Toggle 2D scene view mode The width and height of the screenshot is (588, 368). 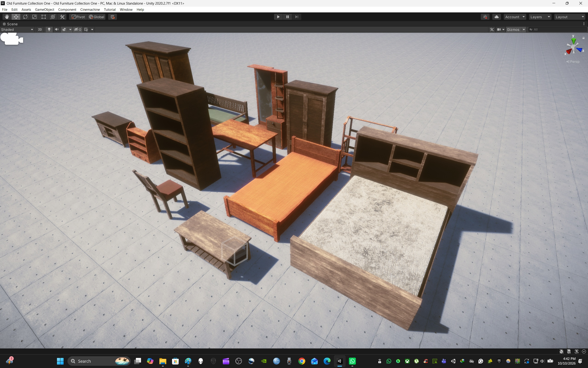tap(40, 29)
